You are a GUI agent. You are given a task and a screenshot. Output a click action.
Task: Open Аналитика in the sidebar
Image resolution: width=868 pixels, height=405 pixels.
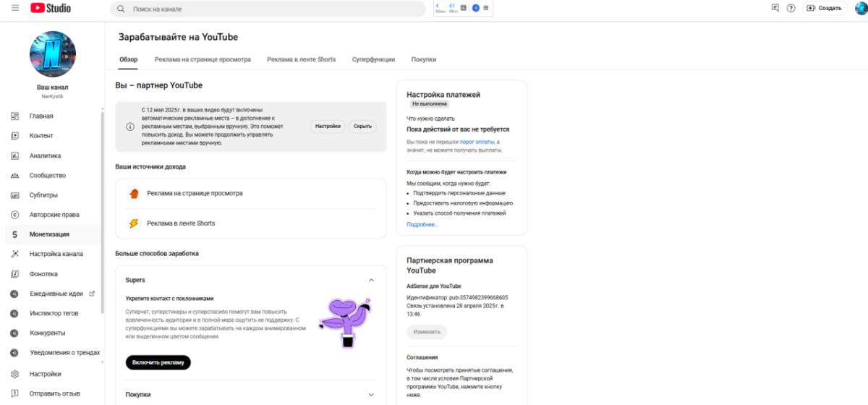click(52, 155)
